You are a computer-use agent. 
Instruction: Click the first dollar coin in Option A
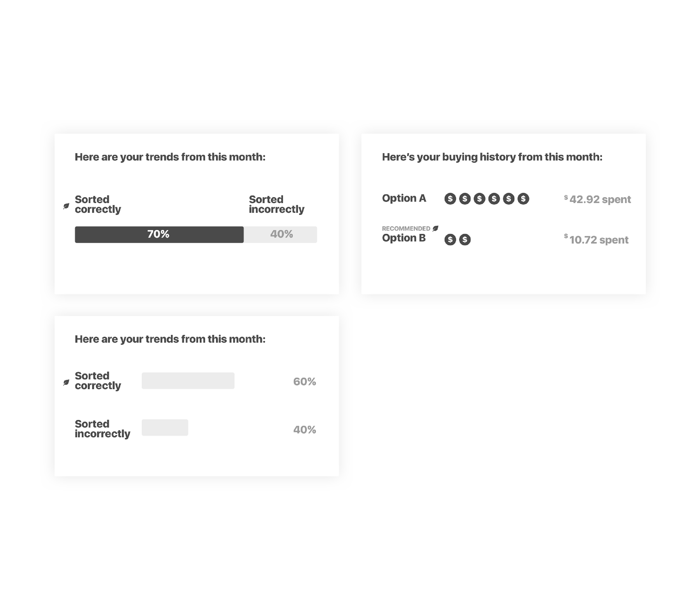click(x=450, y=199)
